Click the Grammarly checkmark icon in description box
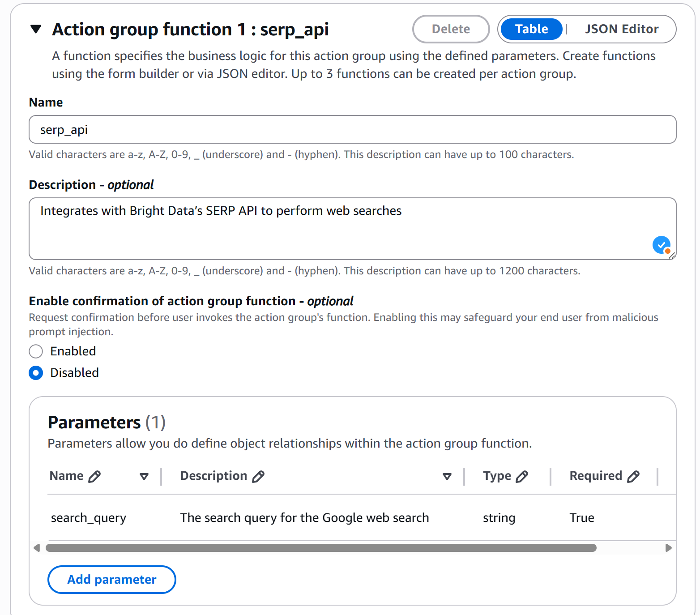 pos(662,245)
